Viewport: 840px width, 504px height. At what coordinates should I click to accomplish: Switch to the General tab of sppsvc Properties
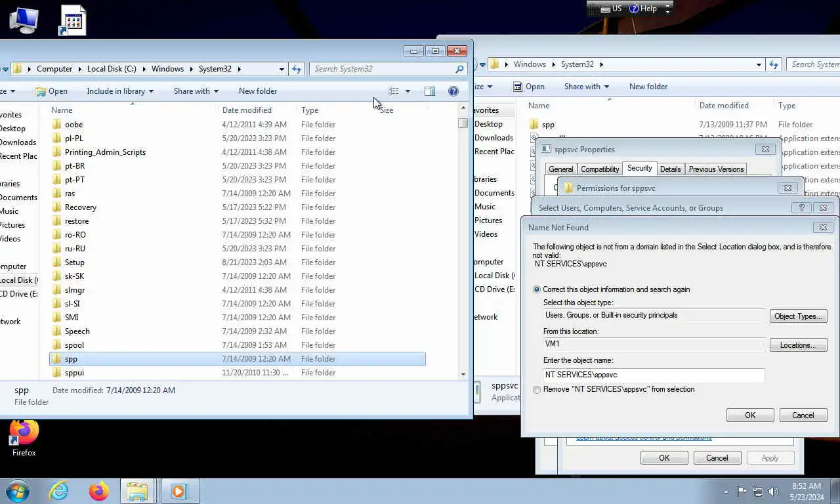560,169
